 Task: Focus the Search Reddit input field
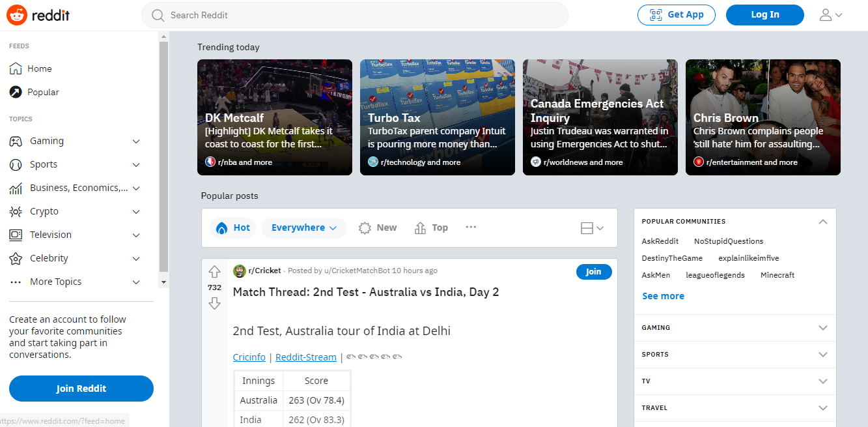pyautogui.click(x=355, y=15)
